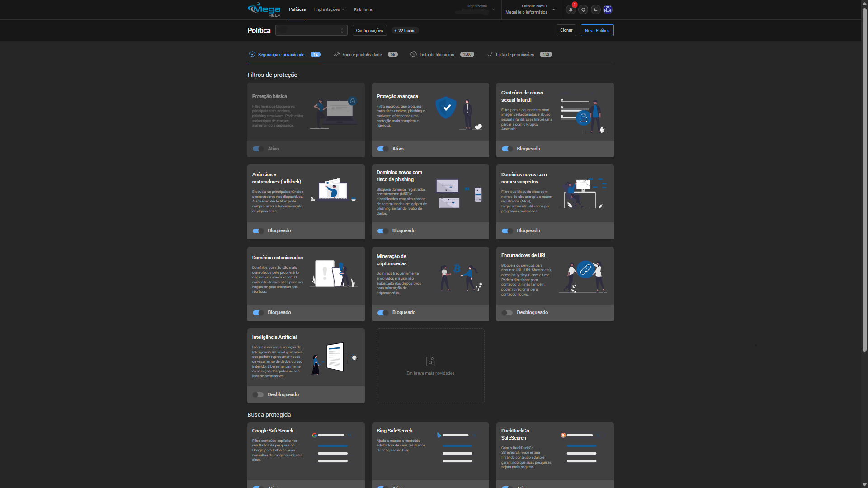Enable Inteligência Artificial blocking switch
Image resolution: width=868 pixels, height=488 pixels.
point(258,395)
